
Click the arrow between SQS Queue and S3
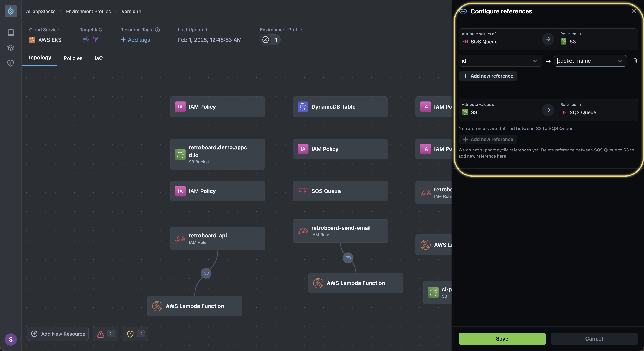click(x=548, y=39)
